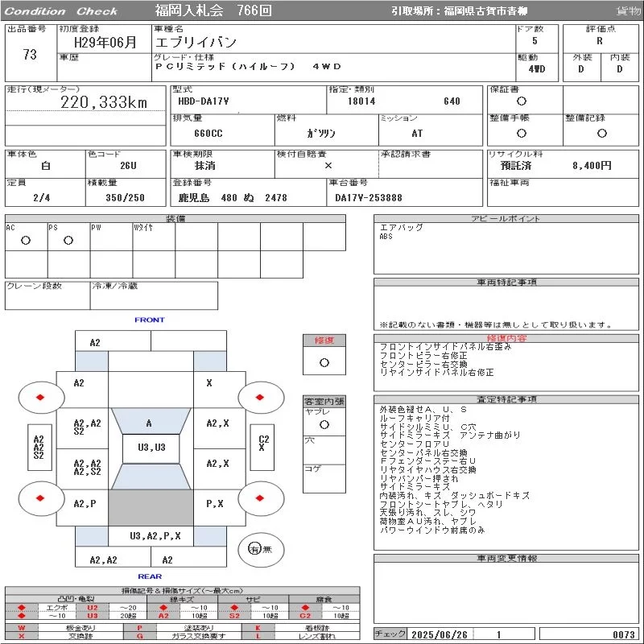Screen dimensions: 644x644
Task: Click the rear-right tire red diamond marker
Action: pyautogui.click(x=259, y=498)
